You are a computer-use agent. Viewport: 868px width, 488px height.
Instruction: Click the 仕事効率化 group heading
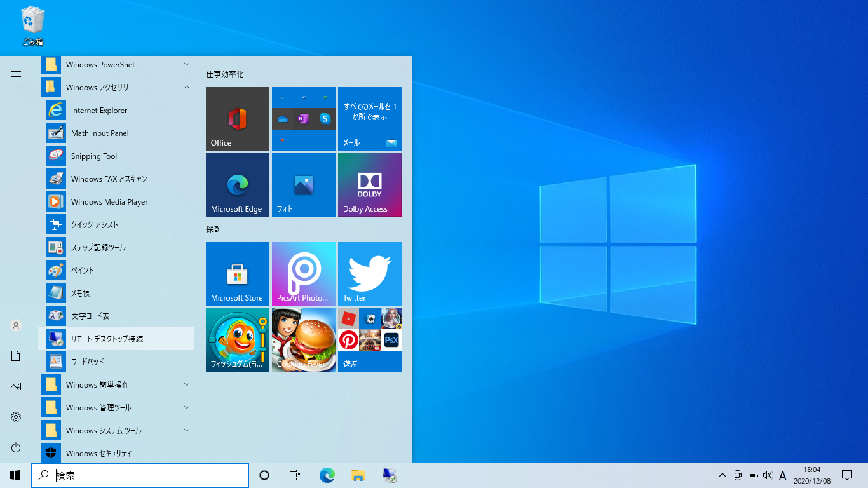pyautogui.click(x=225, y=74)
